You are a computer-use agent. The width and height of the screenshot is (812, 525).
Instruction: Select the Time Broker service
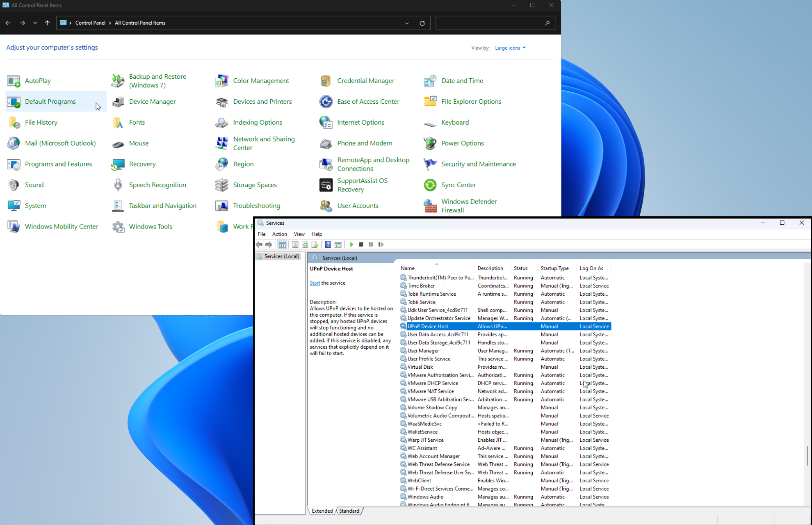[x=505, y=286]
